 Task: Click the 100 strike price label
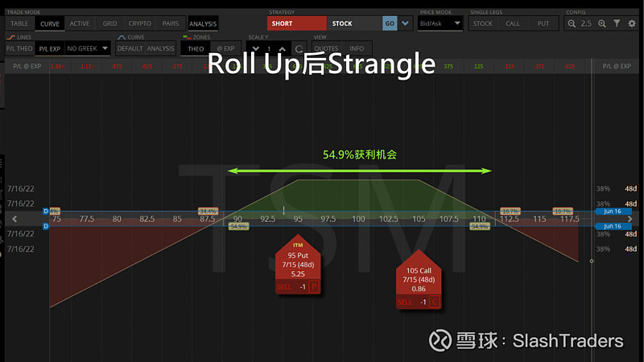point(358,219)
